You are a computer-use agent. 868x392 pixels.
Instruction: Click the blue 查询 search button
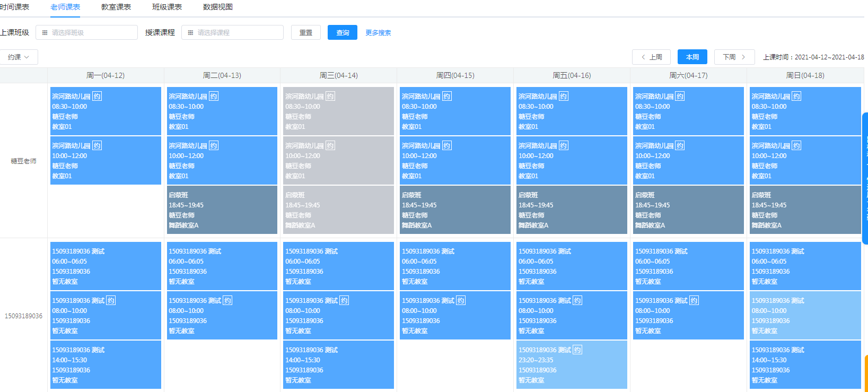343,32
